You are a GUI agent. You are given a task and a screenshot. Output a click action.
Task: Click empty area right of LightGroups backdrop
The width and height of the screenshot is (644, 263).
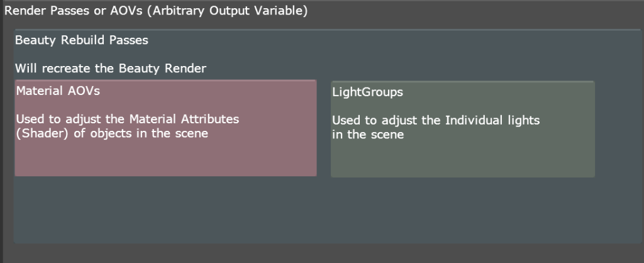click(618, 128)
